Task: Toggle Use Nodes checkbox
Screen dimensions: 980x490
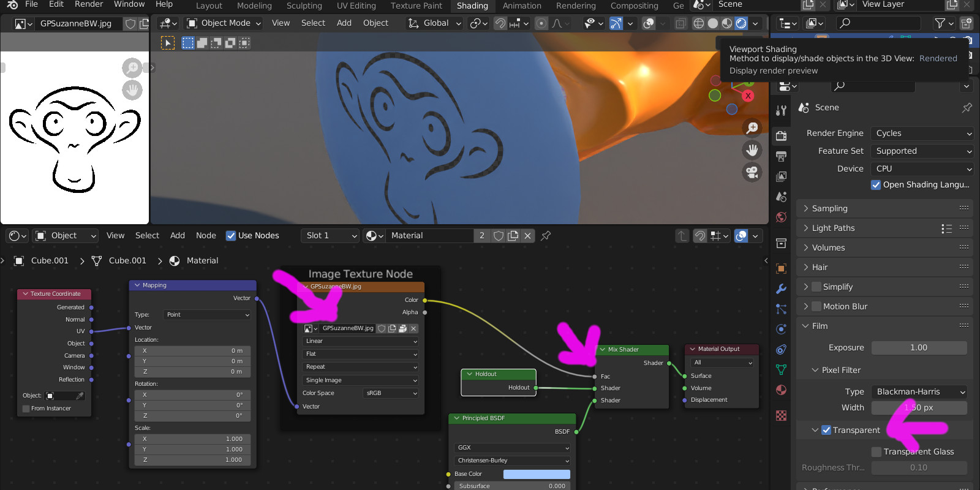Action: tap(231, 236)
